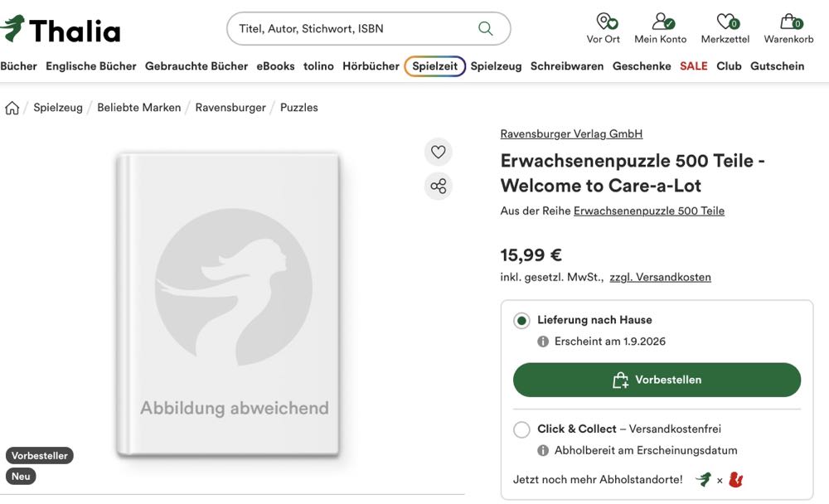Add puzzle to wishlist with heart icon
The image size is (829, 504).
click(439, 152)
